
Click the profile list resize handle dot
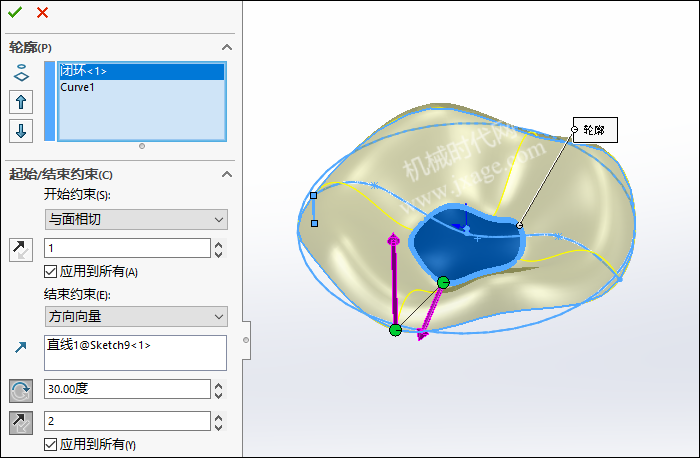pos(142,146)
